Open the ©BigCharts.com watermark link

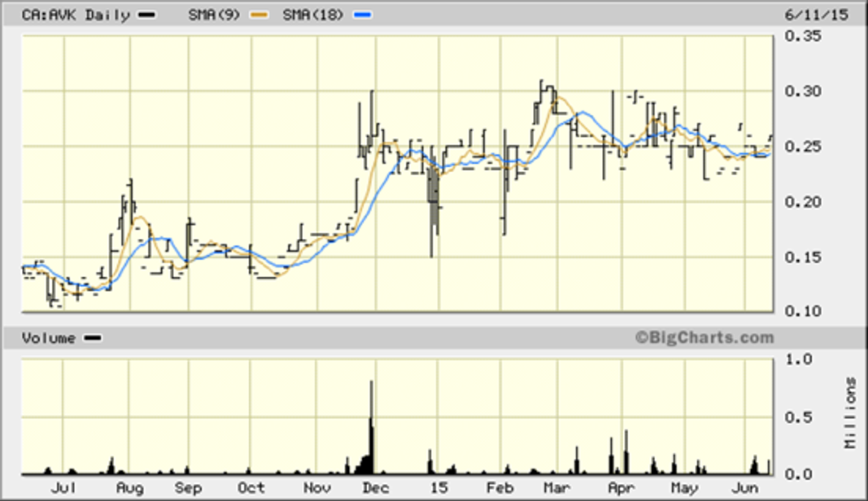pos(703,337)
